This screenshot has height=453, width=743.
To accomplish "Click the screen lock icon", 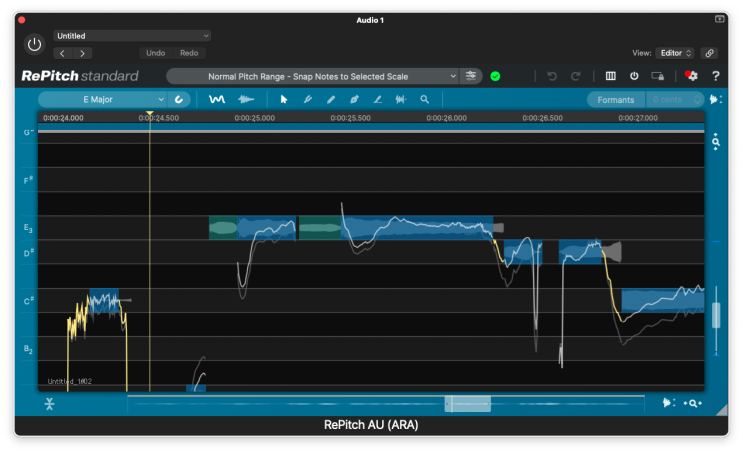I will coord(657,76).
